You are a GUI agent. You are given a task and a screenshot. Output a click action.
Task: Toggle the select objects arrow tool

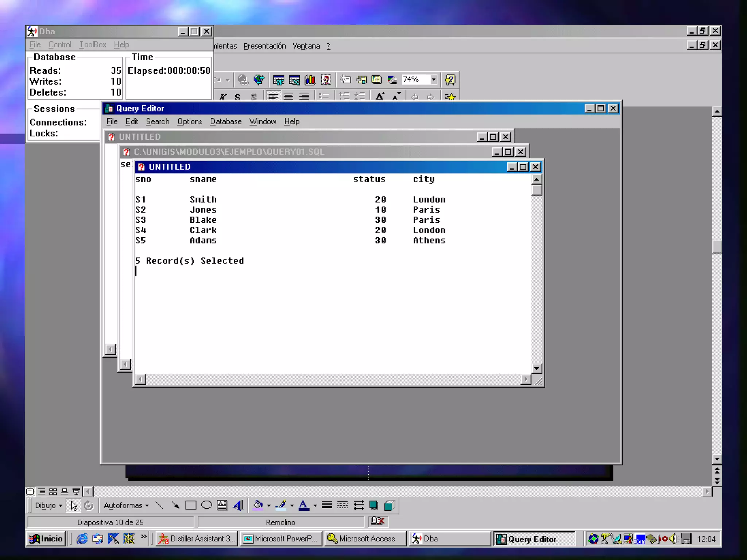tap(74, 505)
